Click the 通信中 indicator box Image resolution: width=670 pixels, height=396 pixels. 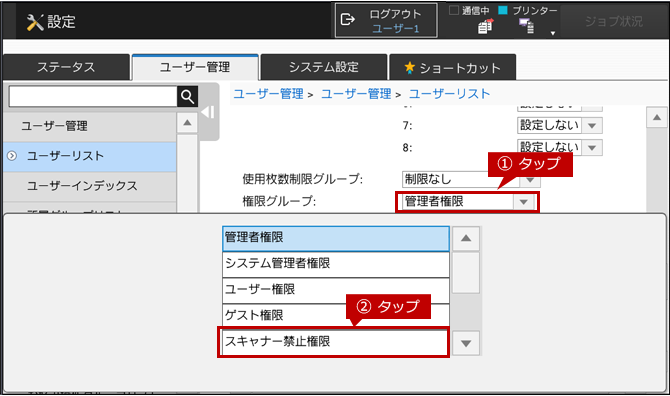pos(454,10)
